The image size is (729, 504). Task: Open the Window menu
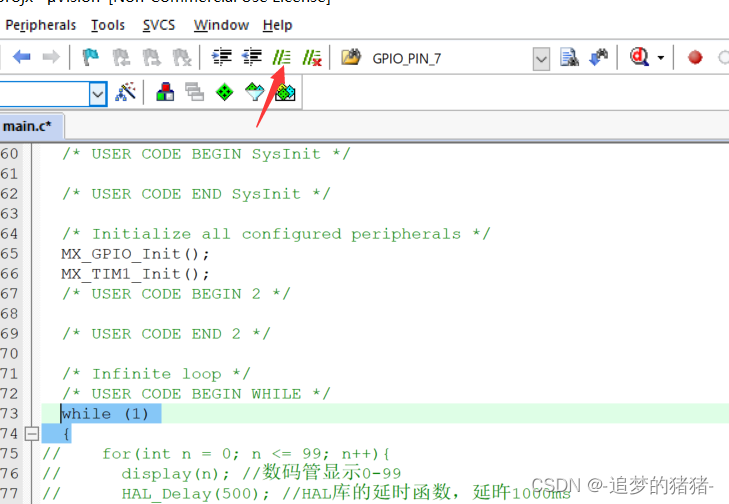pos(221,25)
